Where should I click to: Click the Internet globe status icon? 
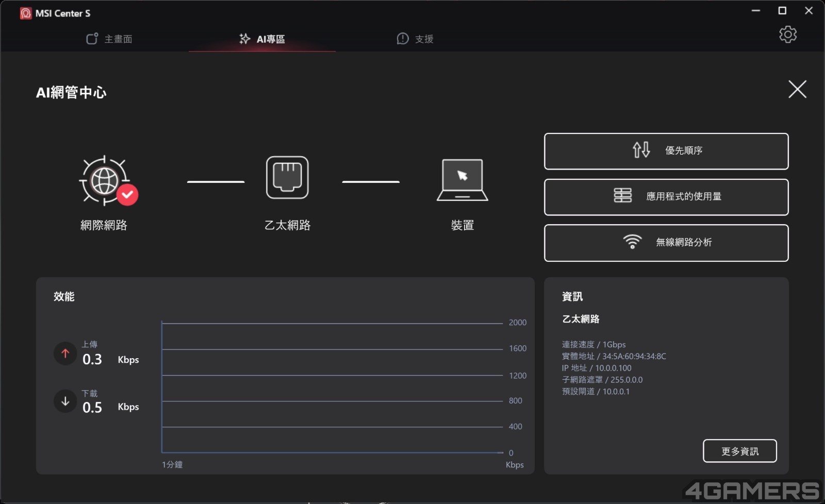(106, 181)
